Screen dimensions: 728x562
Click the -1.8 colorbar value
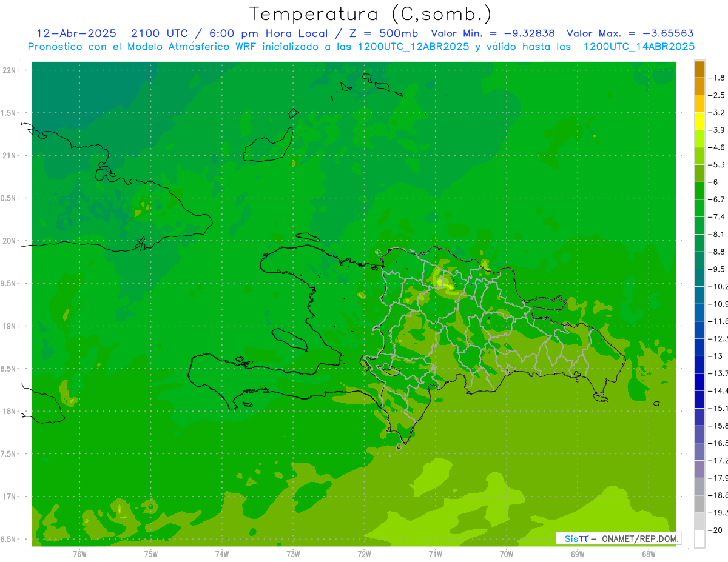pyautogui.click(x=717, y=78)
